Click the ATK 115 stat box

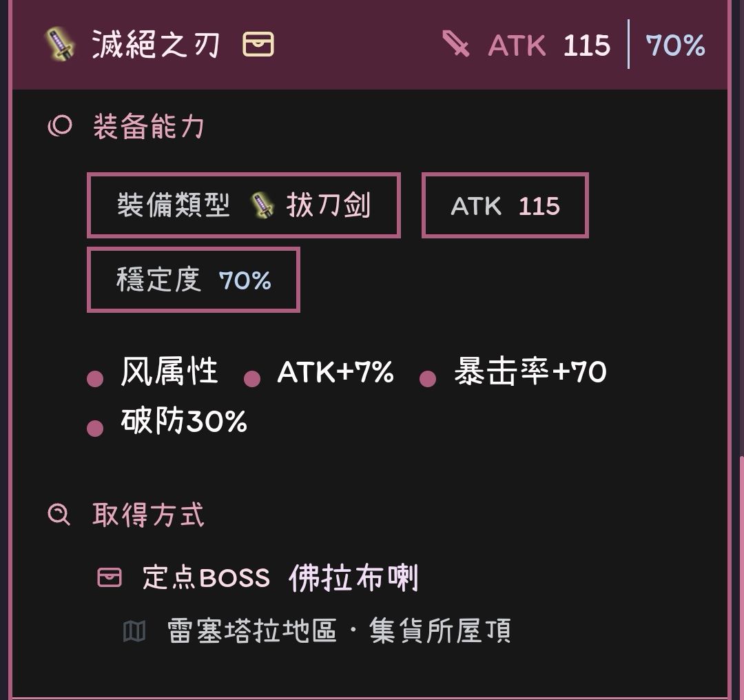505,205
